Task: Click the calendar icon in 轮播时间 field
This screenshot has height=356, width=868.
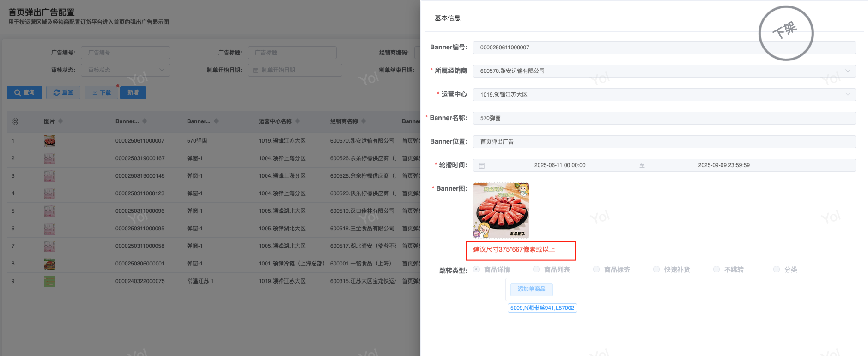Action: (481, 165)
